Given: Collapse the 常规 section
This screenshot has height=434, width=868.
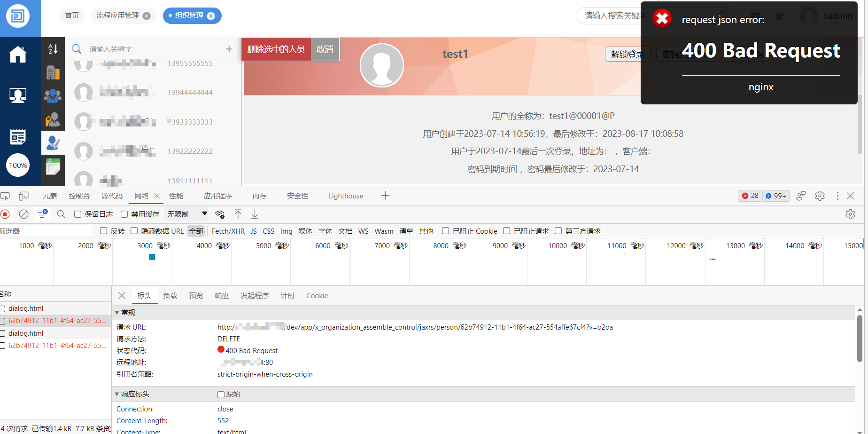Looking at the screenshot, I should point(117,313).
